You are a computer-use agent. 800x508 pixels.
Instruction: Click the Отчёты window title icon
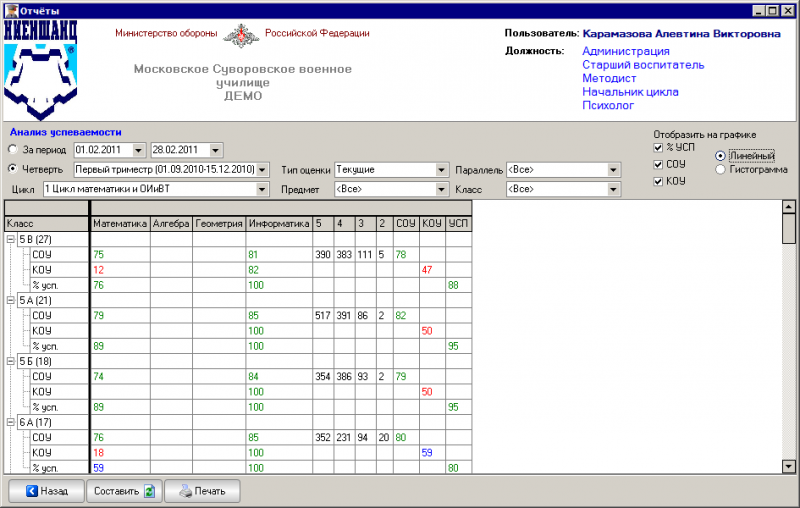pos(11,10)
